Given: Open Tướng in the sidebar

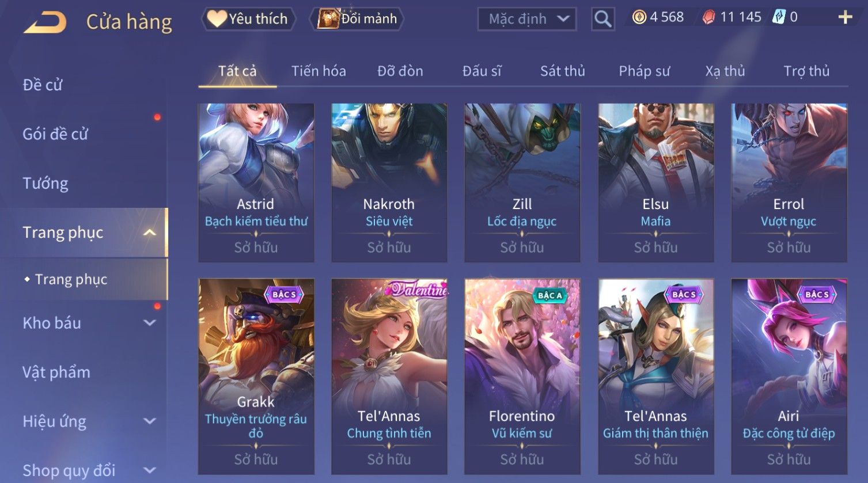Looking at the screenshot, I should pos(46,183).
